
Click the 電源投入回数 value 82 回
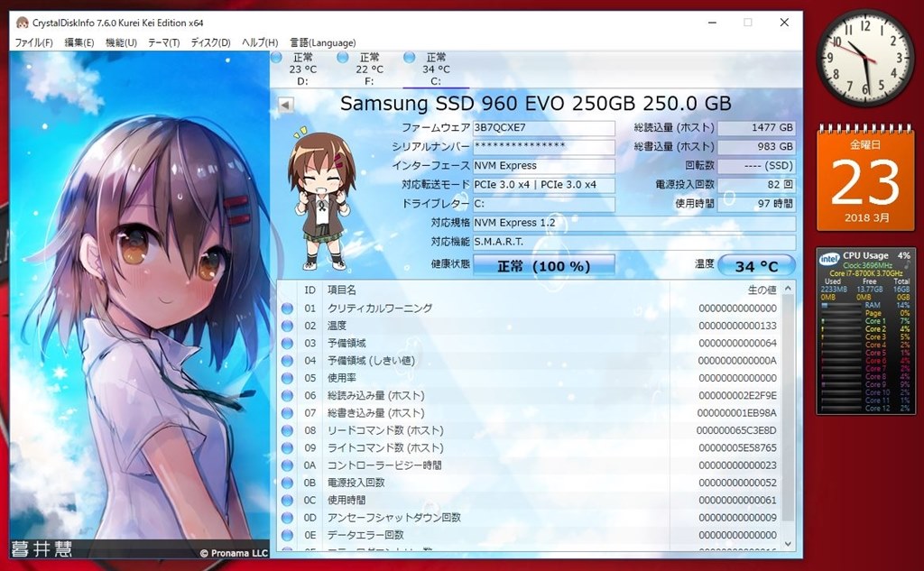[757, 184]
